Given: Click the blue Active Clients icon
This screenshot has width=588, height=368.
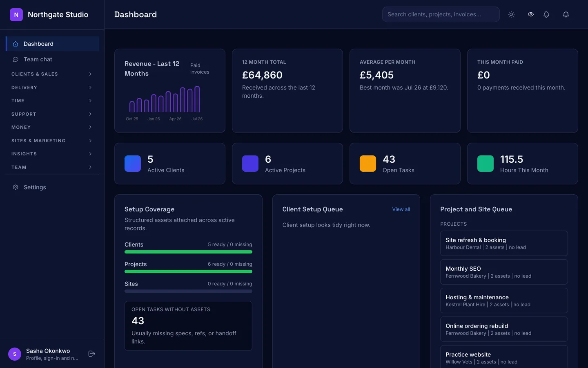Looking at the screenshot, I should tap(133, 164).
